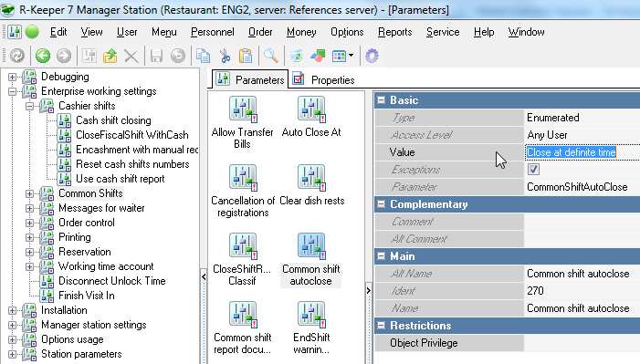The image size is (640, 364).
Task: Switch to the Properties tab
Action: click(324, 79)
